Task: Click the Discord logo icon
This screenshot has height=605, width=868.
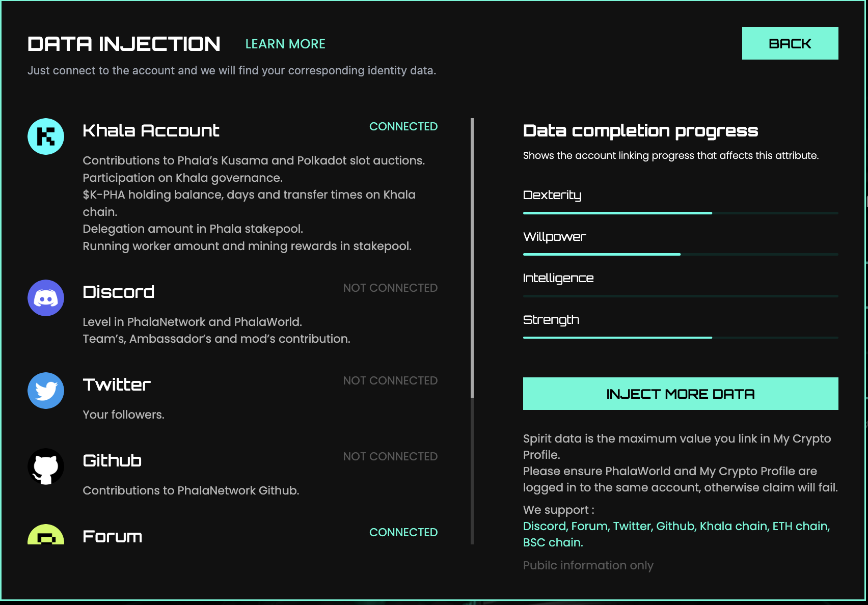Action: (46, 298)
